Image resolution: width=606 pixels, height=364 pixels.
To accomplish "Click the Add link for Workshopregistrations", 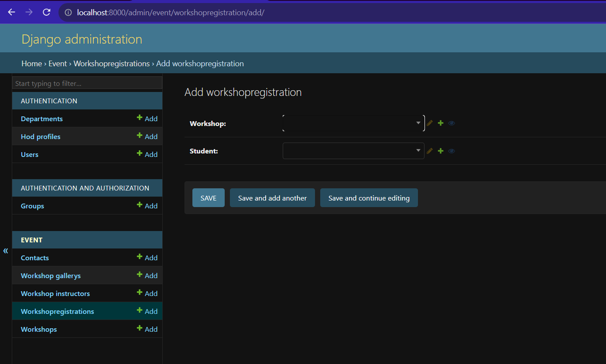I will [x=147, y=311].
